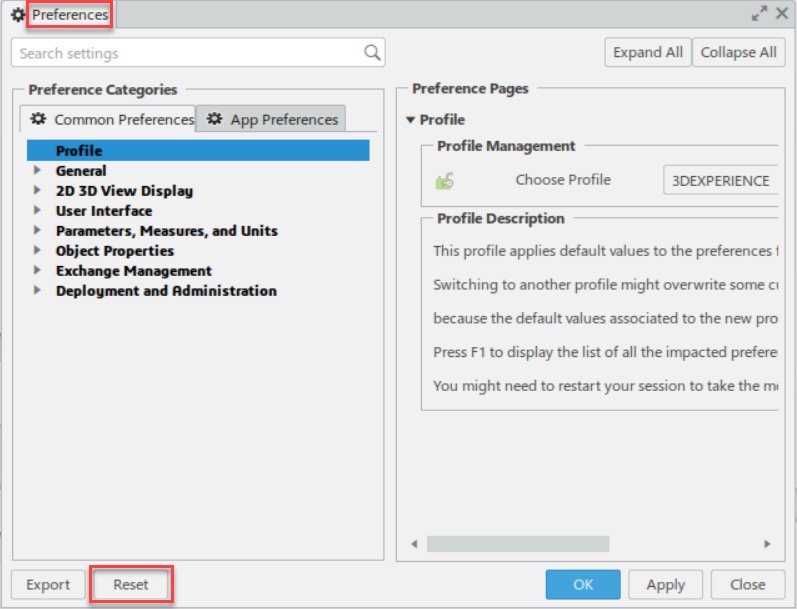Maximize the Preferences dialog with arrows icon
Viewport: 797px width, 609px height.
click(759, 14)
